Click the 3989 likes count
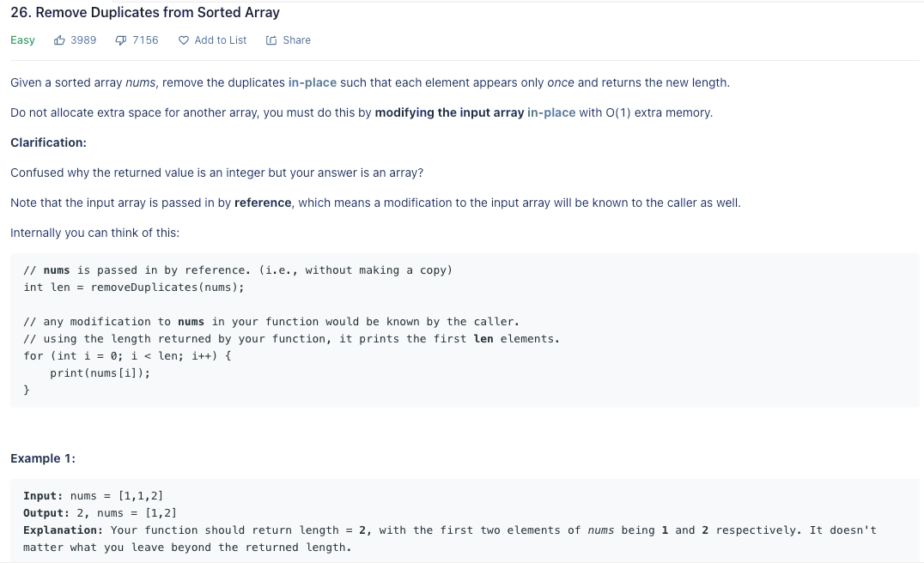 pyautogui.click(x=83, y=40)
